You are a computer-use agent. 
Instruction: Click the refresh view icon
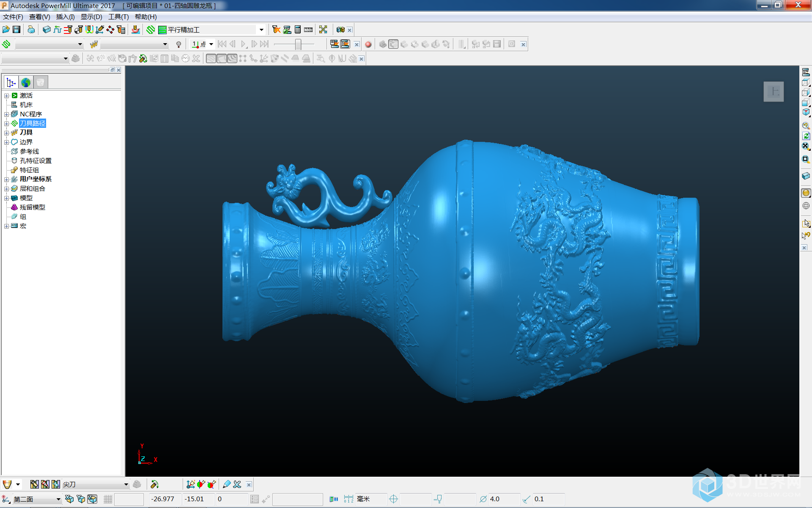[806, 136]
